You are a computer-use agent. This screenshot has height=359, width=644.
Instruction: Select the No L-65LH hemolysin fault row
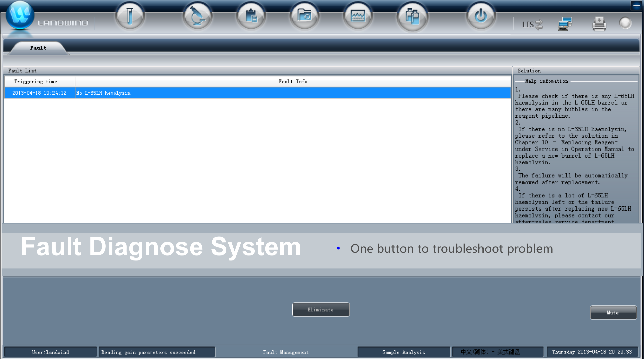(x=257, y=93)
